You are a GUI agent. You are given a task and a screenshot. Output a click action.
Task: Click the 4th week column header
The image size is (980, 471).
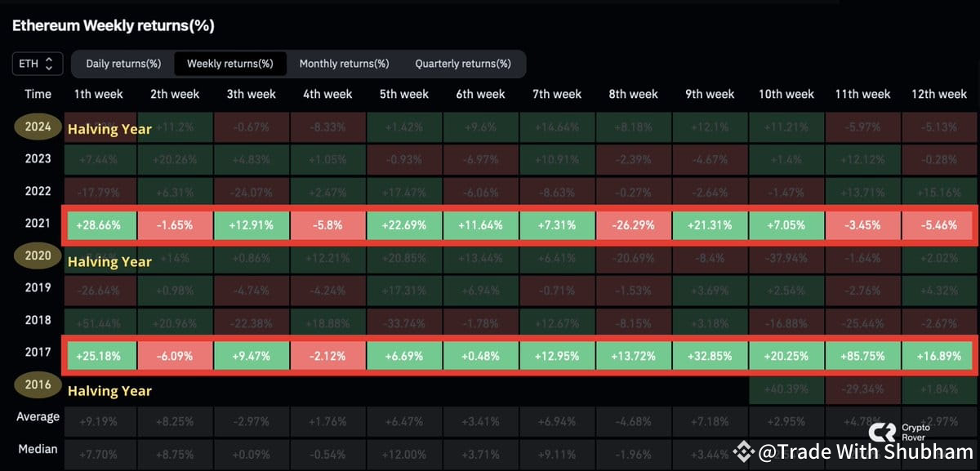327,94
